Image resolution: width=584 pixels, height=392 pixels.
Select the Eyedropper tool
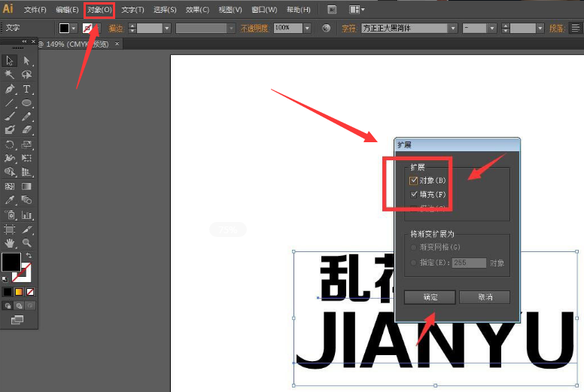click(x=10, y=200)
